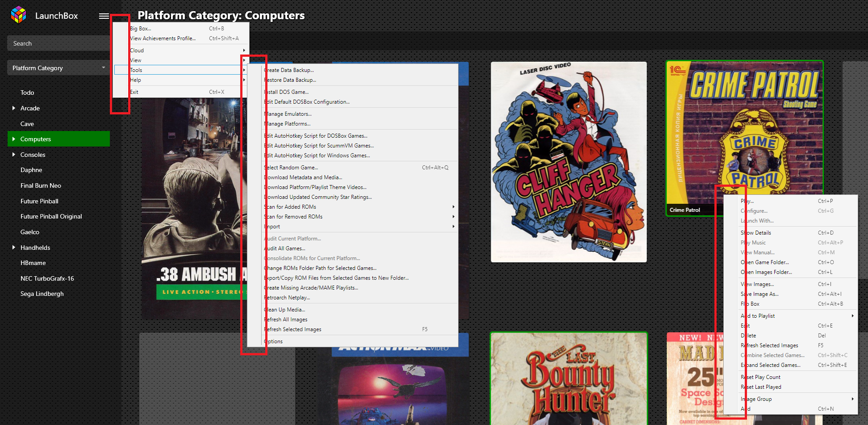This screenshot has width=868, height=425.
Task: Open Manage Platforms from Tools menu
Action: pyautogui.click(x=353, y=124)
